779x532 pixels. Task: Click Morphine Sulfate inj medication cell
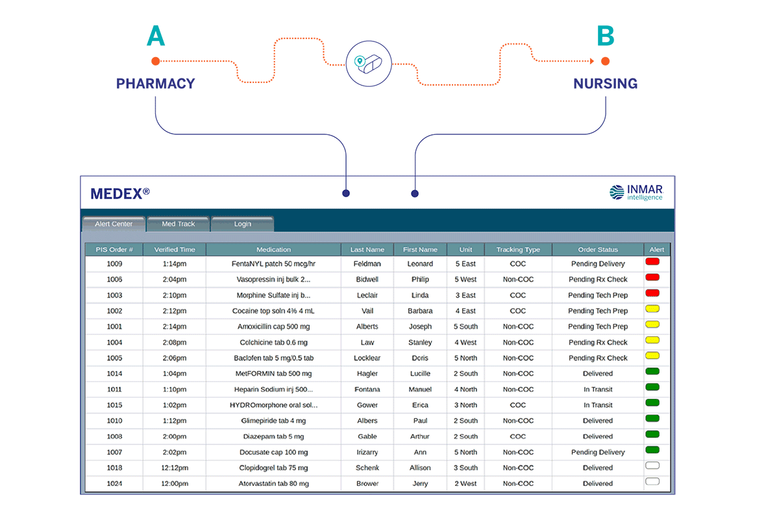click(273, 295)
